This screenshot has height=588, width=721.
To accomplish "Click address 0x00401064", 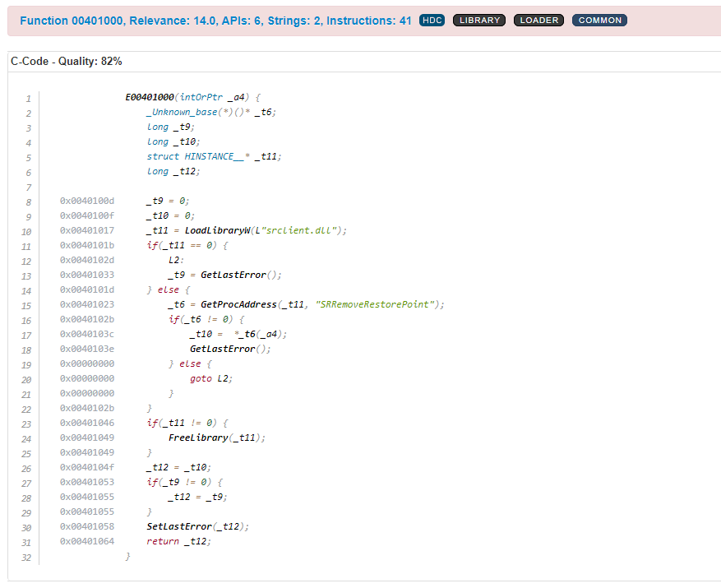I will 87,541.
